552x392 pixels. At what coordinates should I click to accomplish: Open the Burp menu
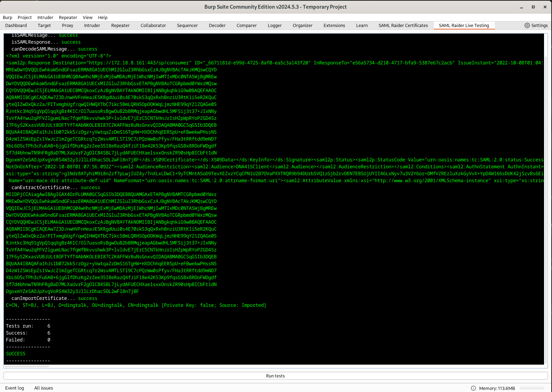(7, 17)
